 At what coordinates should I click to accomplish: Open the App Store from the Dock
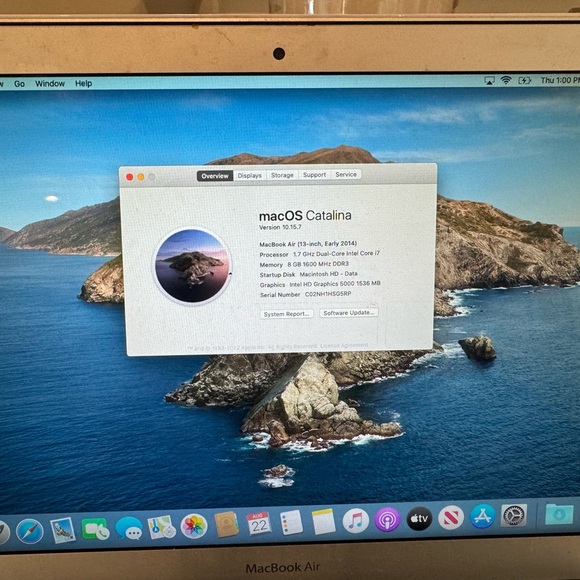point(482,516)
